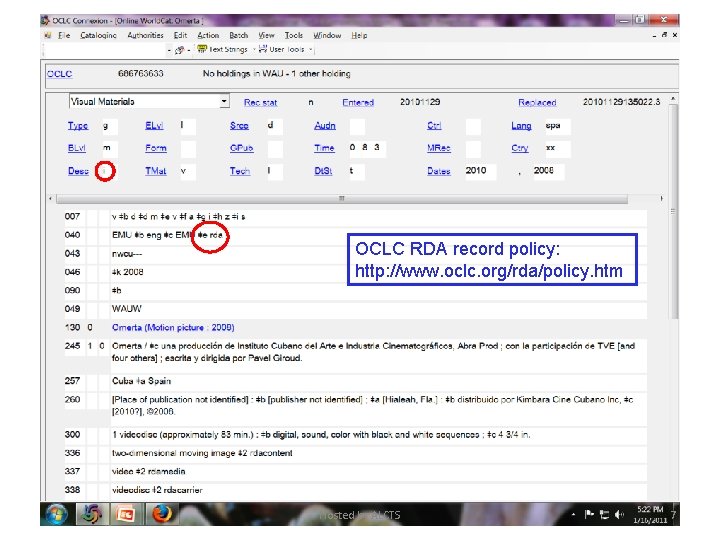Open the Windows Start menu
The image size is (720, 540).
(x=56, y=514)
